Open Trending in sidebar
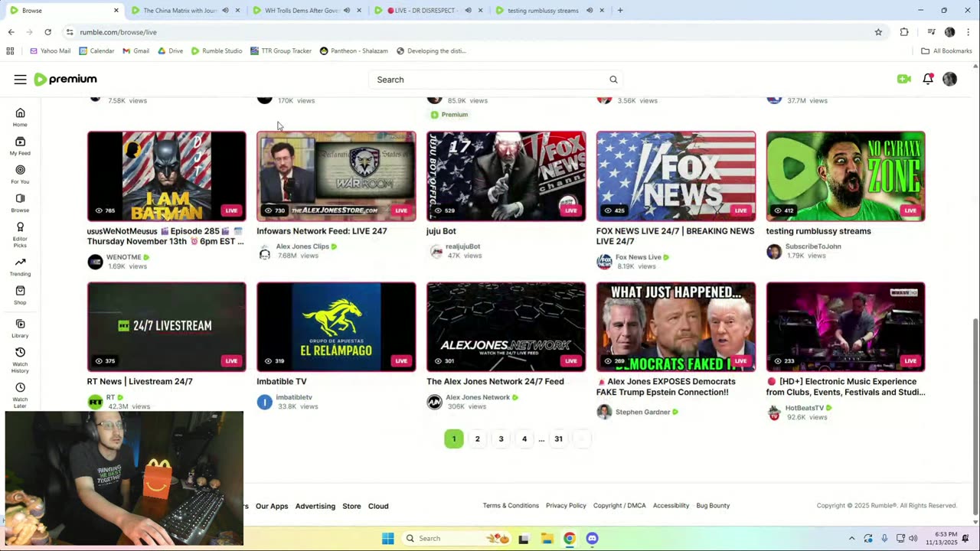Image resolution: width=980 pixels, height=551 pixels. coord(20,267)
